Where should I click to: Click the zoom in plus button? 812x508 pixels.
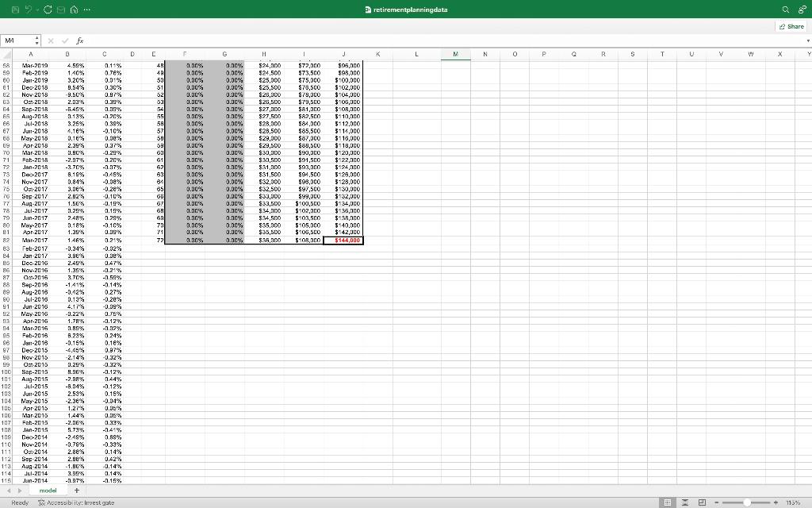776,502
